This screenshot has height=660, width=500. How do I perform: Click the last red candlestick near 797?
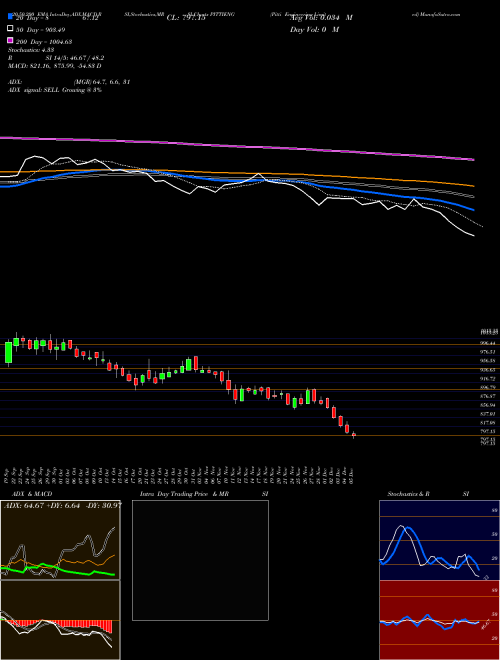354,435
